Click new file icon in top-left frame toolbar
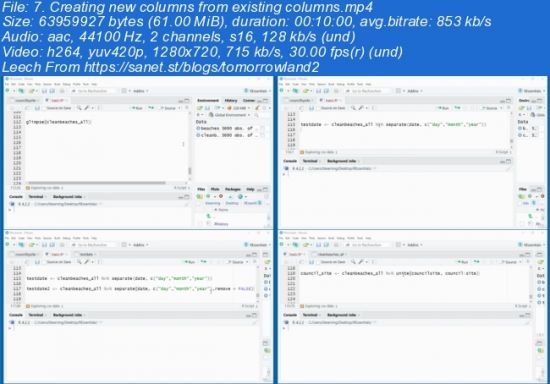This screenshot has width=550, height=384. (x=8, y=91)
